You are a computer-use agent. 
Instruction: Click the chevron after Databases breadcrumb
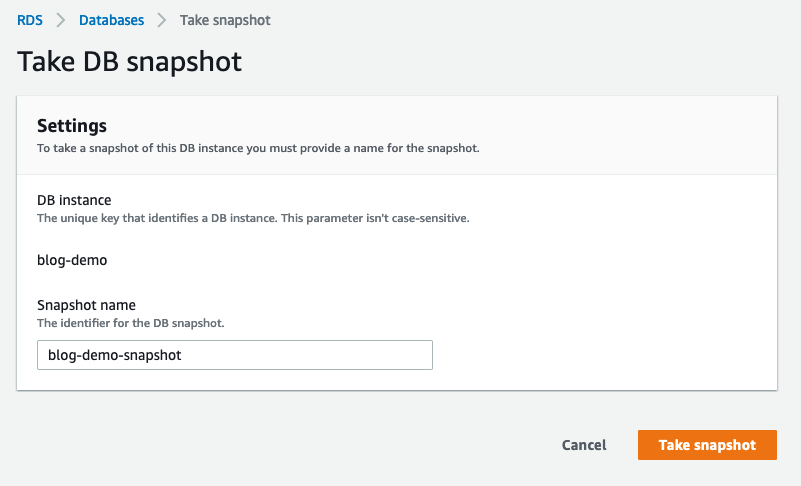click(x=162, y=20)
